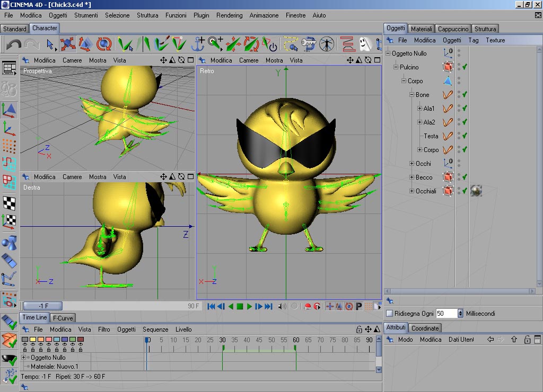Expand the Occhi tree node
The height and width of the screenshot is (392, 543).
coord(411,163)
